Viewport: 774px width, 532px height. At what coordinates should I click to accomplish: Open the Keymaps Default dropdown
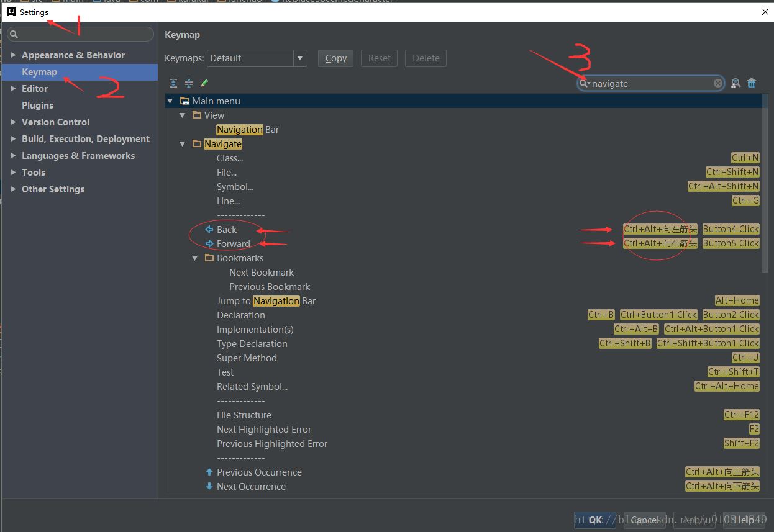pos(257,58)
